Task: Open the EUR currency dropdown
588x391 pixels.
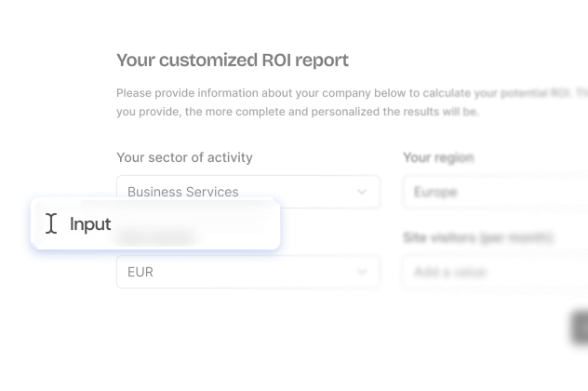Action: 247,272
